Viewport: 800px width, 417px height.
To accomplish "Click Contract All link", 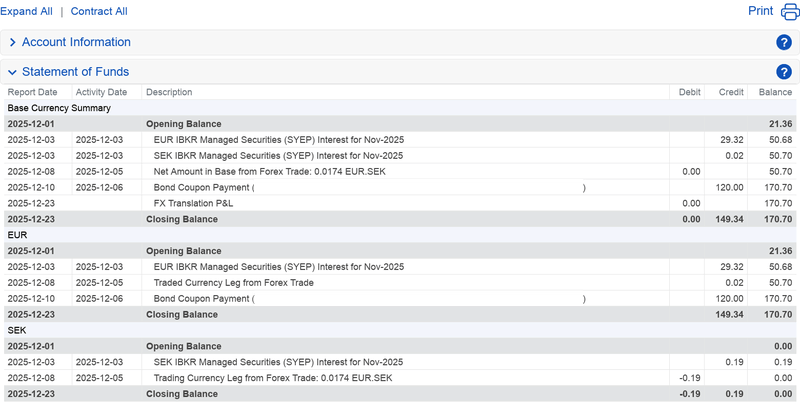I will [x=99, y=12].
